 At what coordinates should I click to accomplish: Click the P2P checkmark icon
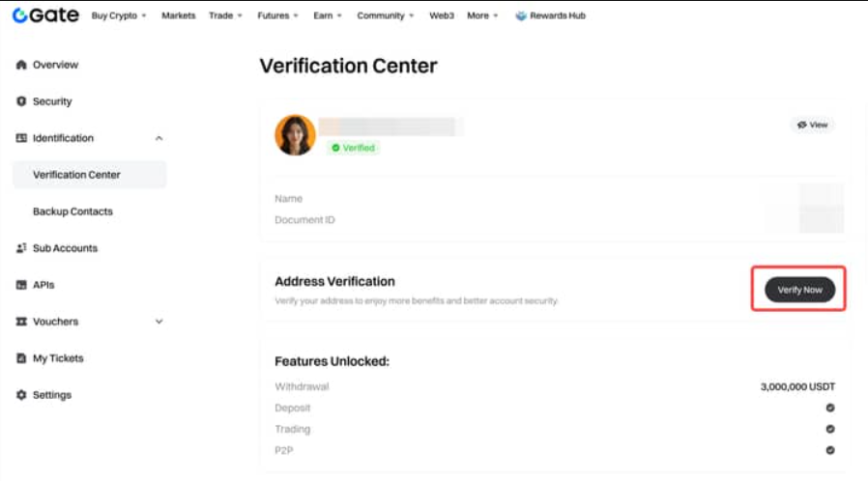click(829, 450)
